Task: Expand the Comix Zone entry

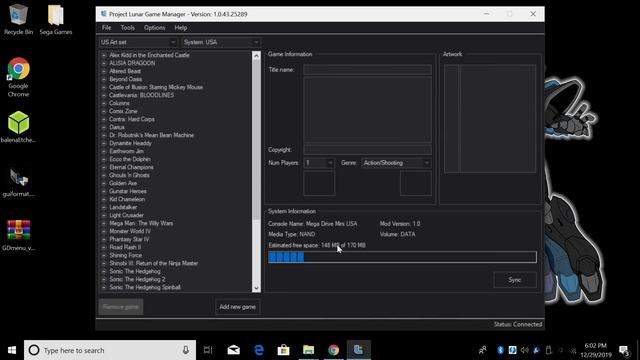Action: point(104,111)
